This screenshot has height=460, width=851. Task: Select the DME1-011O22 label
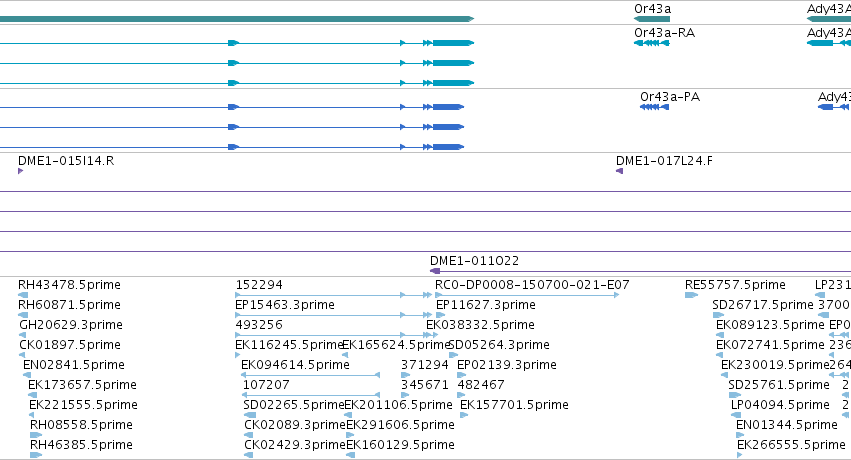click(x=474, y=260)
